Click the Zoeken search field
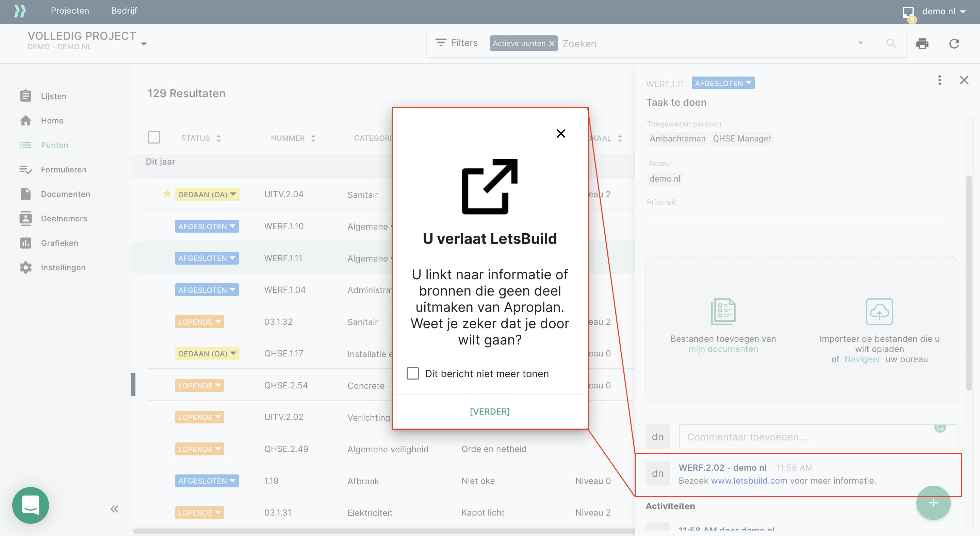 (x=708, y=44)
